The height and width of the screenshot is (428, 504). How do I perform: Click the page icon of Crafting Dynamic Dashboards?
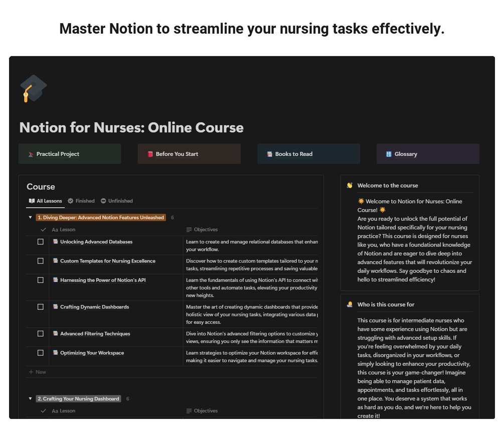tap(56, 307)
